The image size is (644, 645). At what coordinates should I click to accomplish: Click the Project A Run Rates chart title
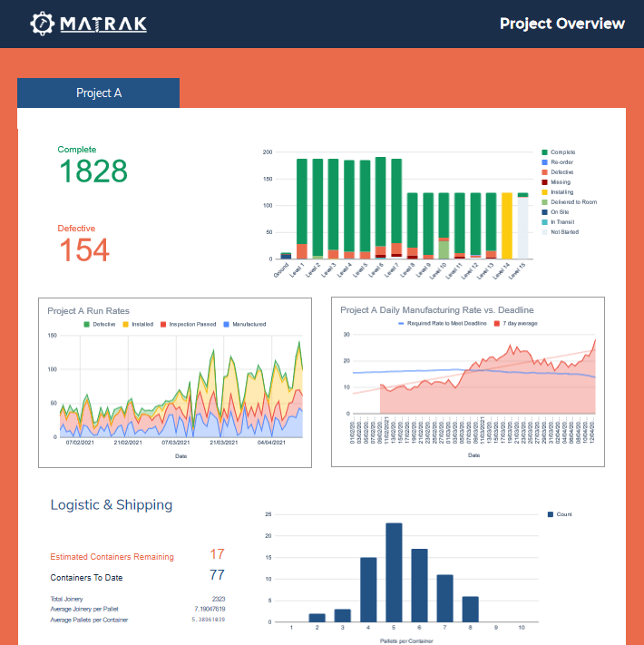(88, 311)
